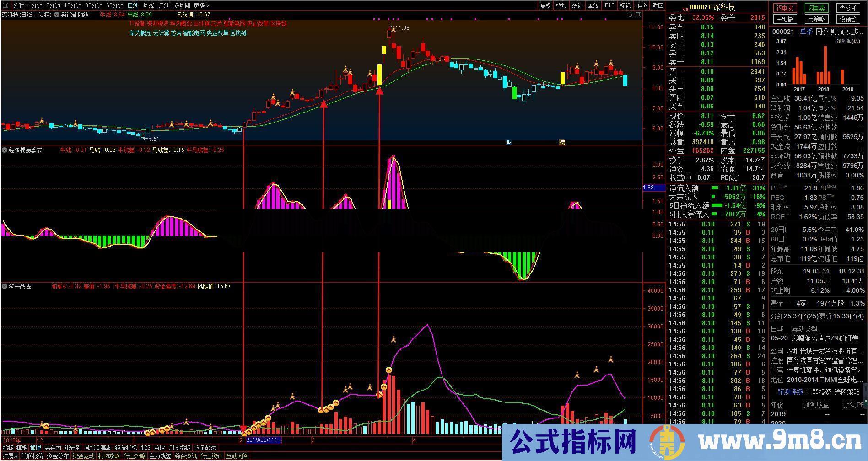Toggle 叠加 overlay comparison mode
This screenshot has width=868, height=461.
561,5
